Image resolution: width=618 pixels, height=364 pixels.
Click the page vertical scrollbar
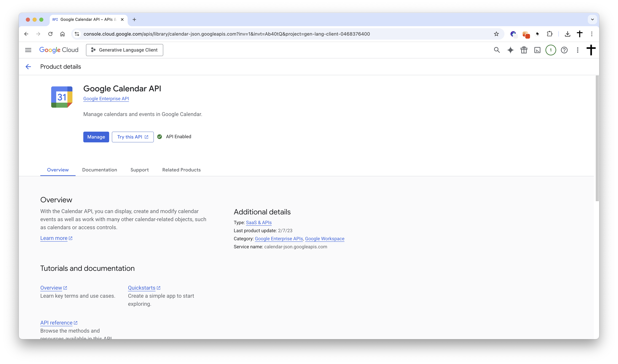pyautogui.click(x=597, y=139)
